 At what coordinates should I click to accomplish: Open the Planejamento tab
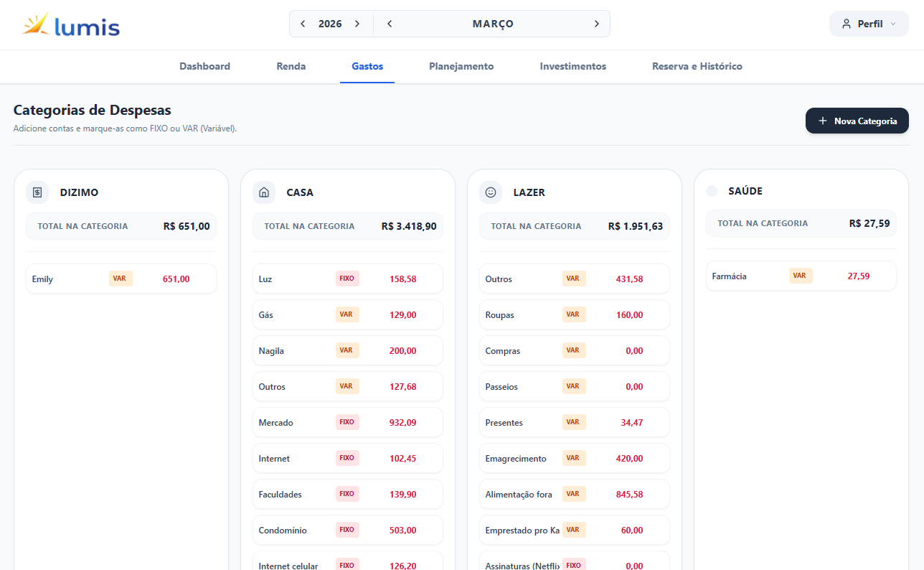point(461,66)
